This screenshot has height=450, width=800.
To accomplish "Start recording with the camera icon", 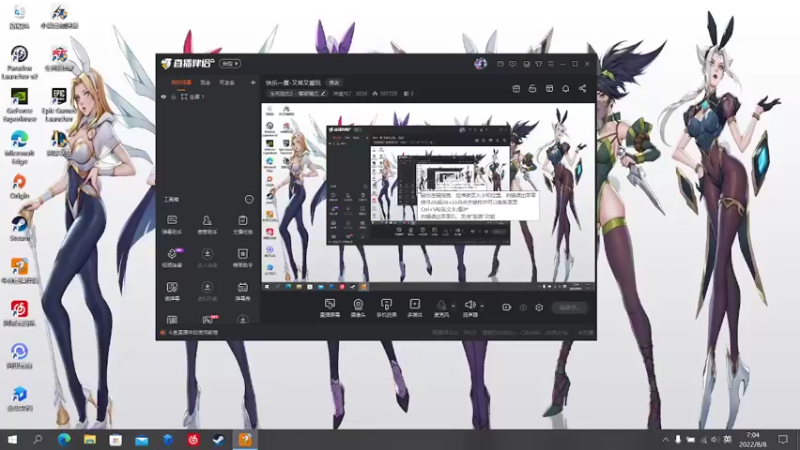I will point(506,308).
